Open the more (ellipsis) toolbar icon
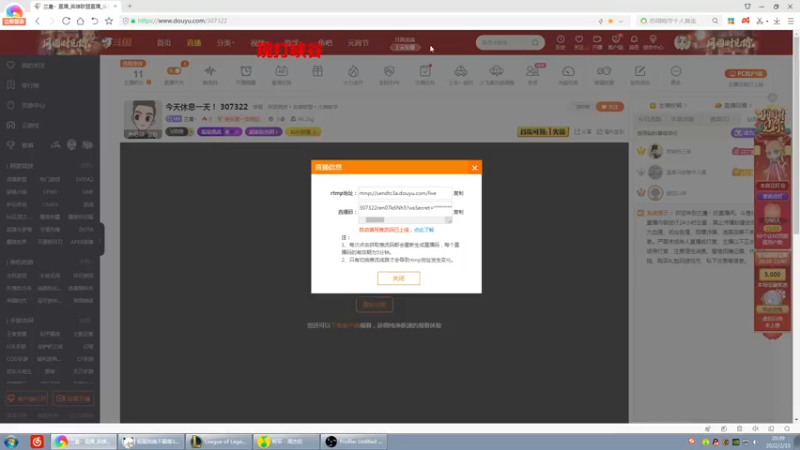The width and height of the screenshot is (800, 450). coord(676,71)
